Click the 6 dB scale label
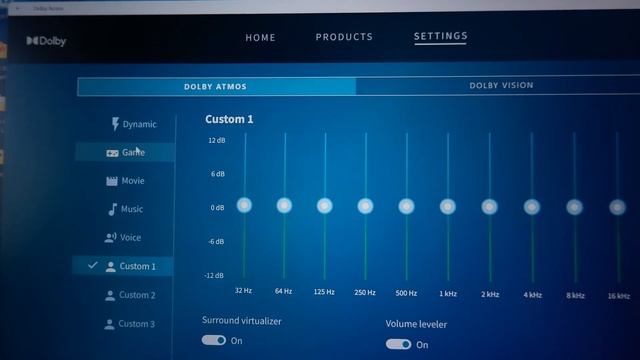This screenshot has width=640, height=360. point(218,174)
